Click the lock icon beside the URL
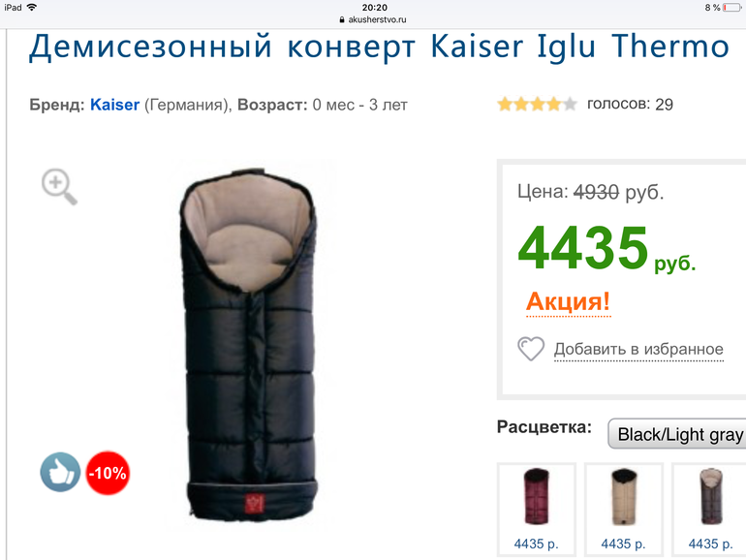 pos(342,20)
